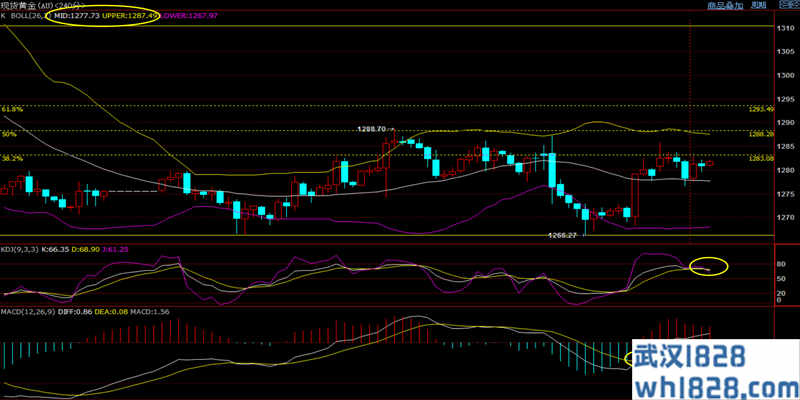The image size is (800, 400).
Task: Select the K chart type label
Action: pos(3,17)
